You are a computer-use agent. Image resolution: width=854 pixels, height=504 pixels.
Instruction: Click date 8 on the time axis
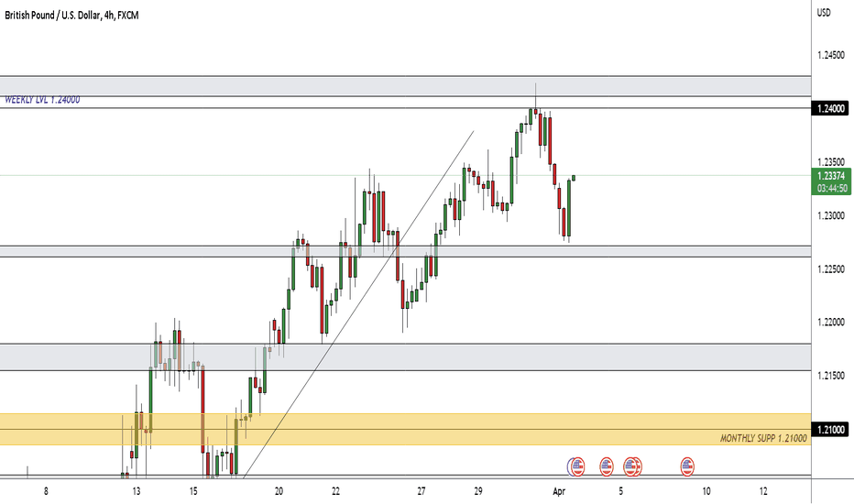(46, 491)
